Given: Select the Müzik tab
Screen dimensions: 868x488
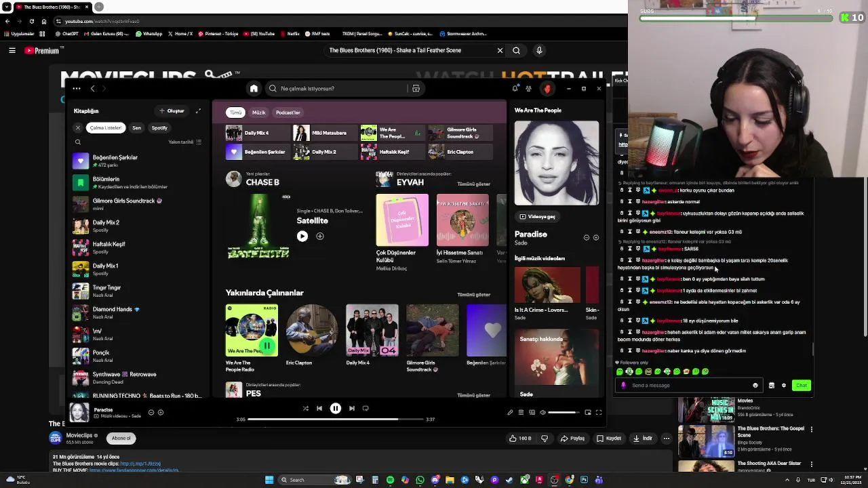Looking at the screenshot, I should click(x=259, y=113).
